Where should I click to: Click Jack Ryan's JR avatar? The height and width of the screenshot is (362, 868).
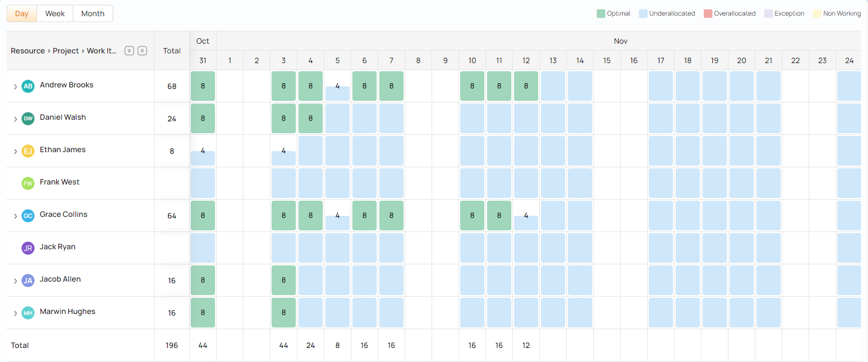pos(28,248)
